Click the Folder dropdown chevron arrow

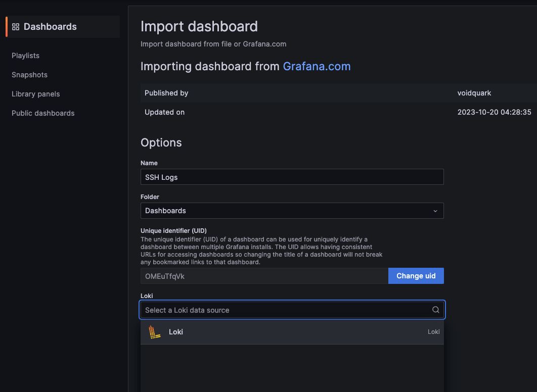(x=435, y=211)
